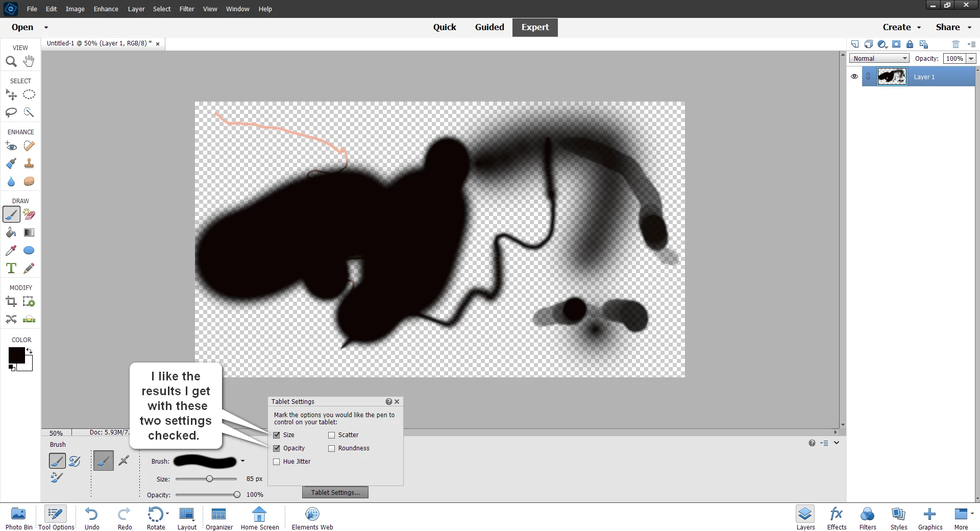
Task: Hide Layer 1 with the eye icon
Action: tap(854, 77)
